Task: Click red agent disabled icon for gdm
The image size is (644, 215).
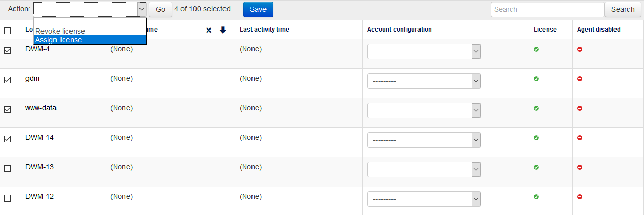Action: coord(580,79)
